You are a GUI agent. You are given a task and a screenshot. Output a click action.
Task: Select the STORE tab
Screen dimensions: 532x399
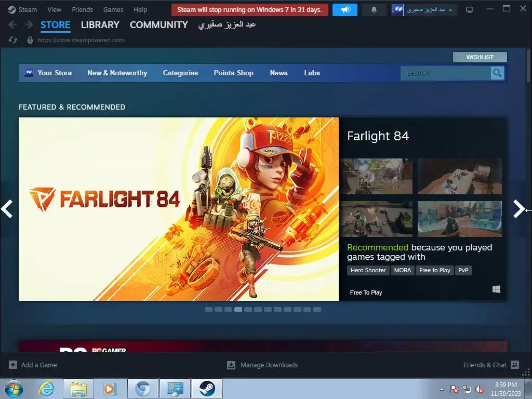pyautogui.click(x=55, y=25)
